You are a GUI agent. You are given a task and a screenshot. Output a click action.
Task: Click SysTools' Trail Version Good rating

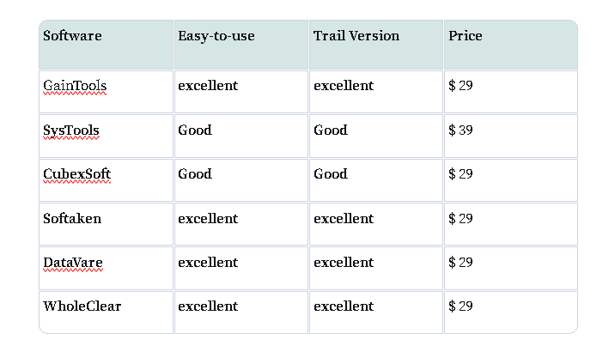[x=330, y=130]
